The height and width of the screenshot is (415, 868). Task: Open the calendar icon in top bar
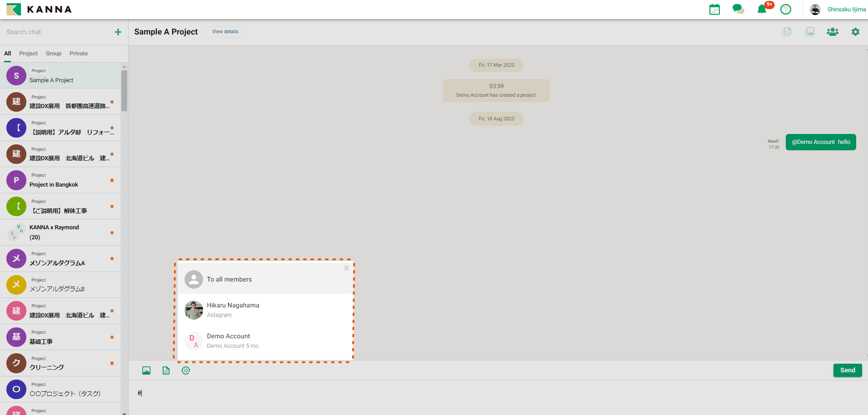click(x=714, y=10)
